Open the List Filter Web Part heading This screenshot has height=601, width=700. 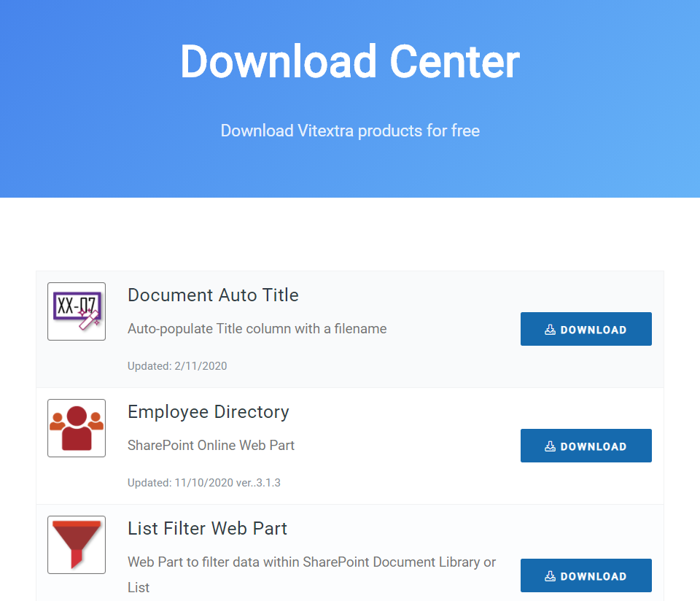click(207, 528)
